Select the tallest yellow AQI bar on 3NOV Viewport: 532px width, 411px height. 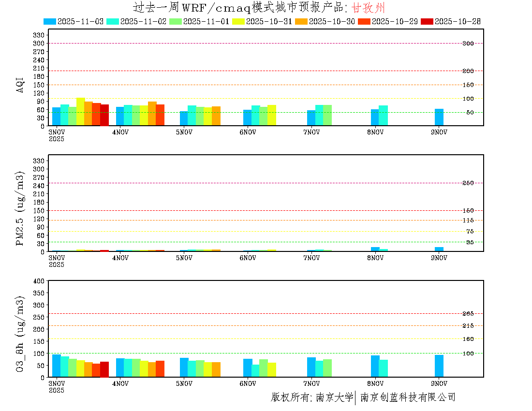(80, 112)
